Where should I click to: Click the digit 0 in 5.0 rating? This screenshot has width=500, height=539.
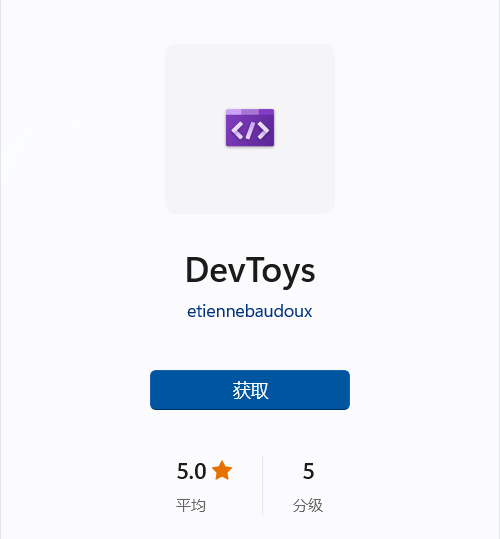point(199,471)
